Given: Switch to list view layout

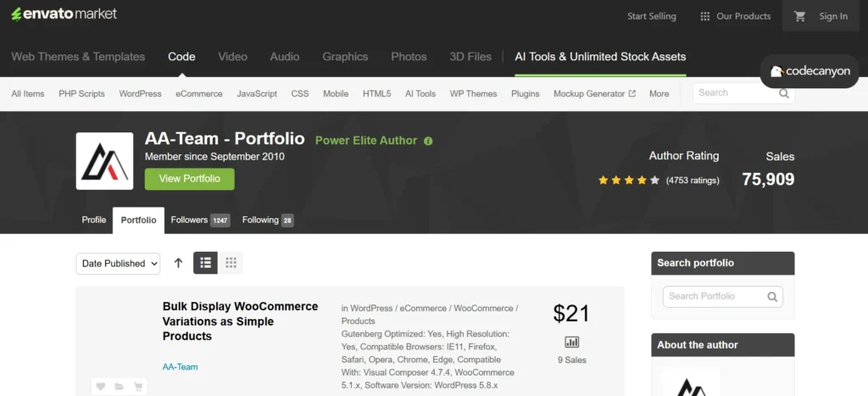Looking at the screenshot, I should click(205, 263).
